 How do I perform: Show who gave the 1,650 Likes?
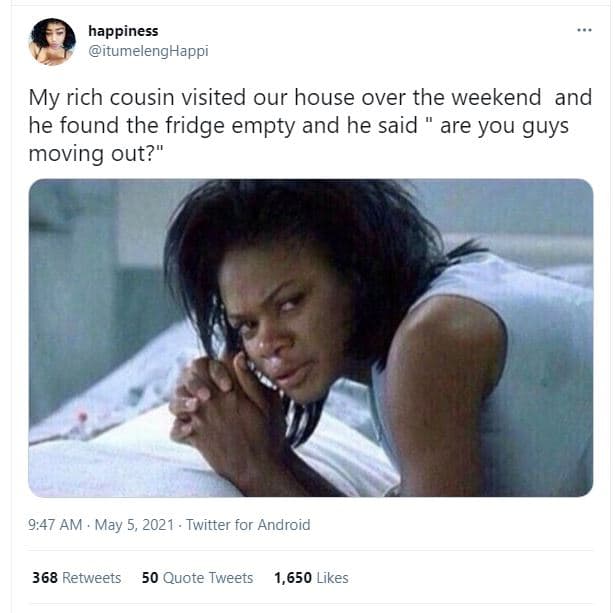pyautogui.click(x=311, y=578)
